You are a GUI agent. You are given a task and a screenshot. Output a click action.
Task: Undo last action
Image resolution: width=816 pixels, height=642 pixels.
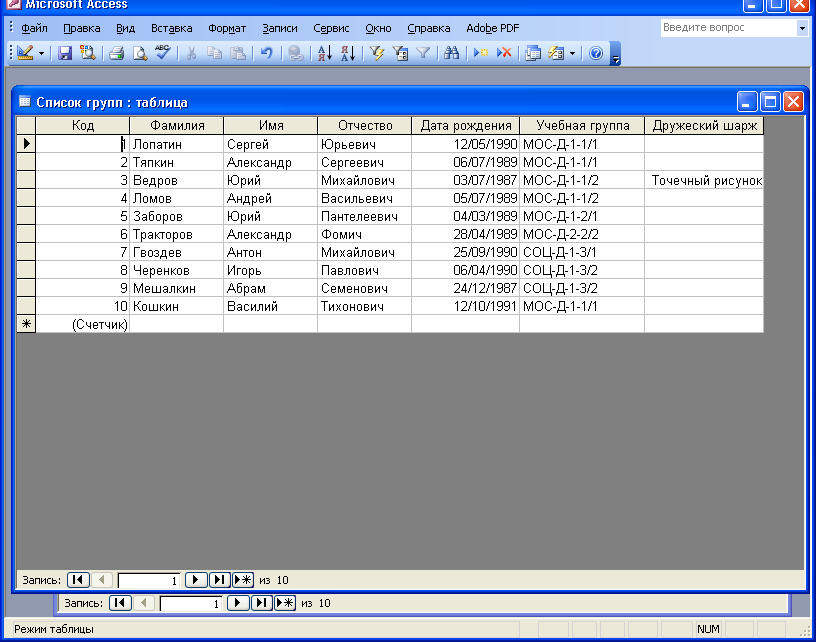click(266, 53)
